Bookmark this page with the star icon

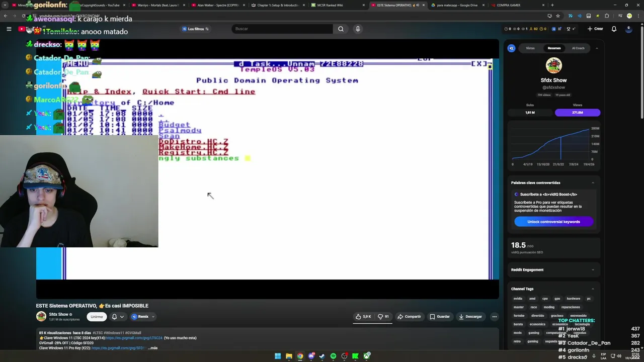point(557,16)
